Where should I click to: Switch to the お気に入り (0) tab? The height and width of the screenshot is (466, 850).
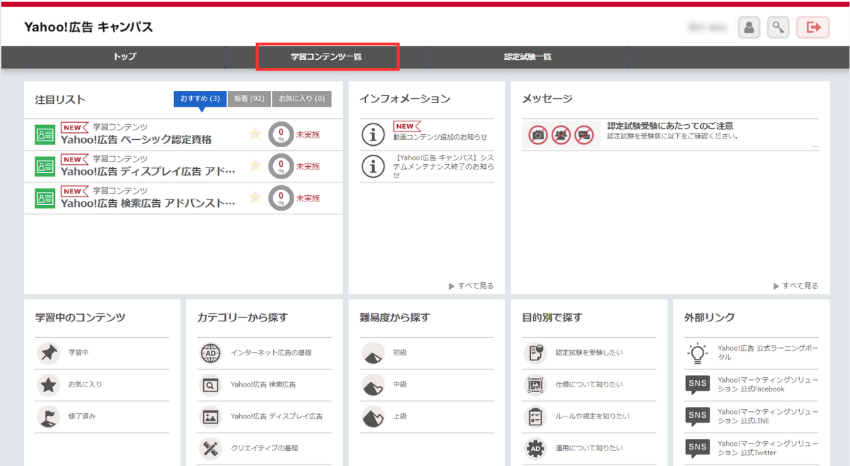tap(301, 99)
